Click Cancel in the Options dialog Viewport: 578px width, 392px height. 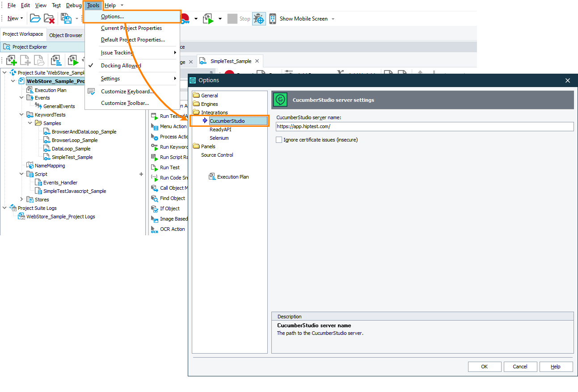click(x=520, y=367)
